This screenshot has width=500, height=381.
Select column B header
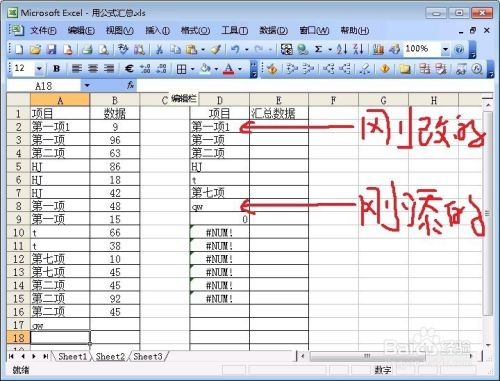(115, 100)
